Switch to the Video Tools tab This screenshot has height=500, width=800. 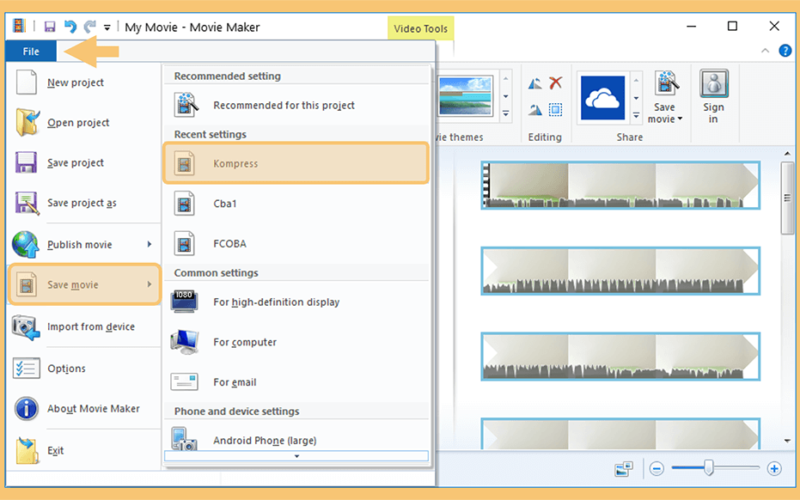420,29
